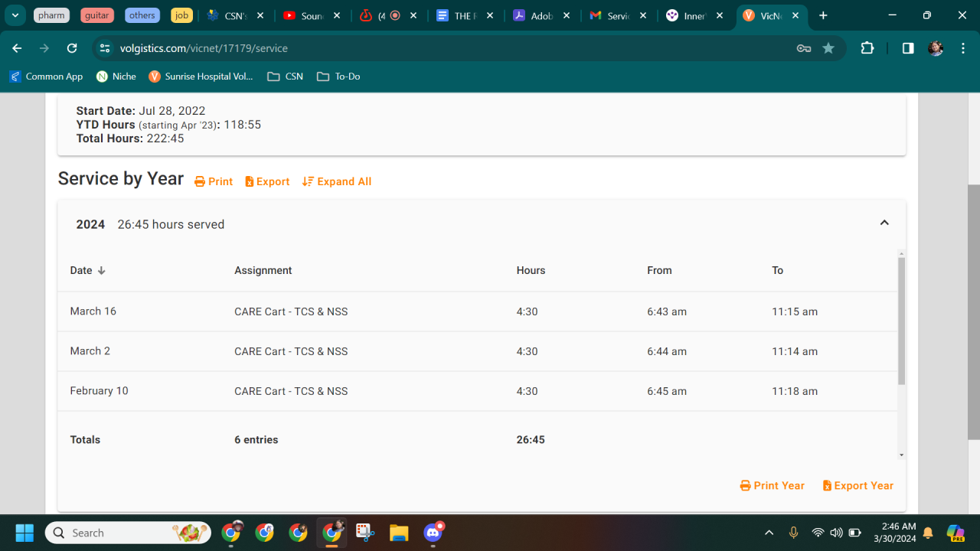Open the CSN bookmarks folder
The image size is (980, 551).
285,77
